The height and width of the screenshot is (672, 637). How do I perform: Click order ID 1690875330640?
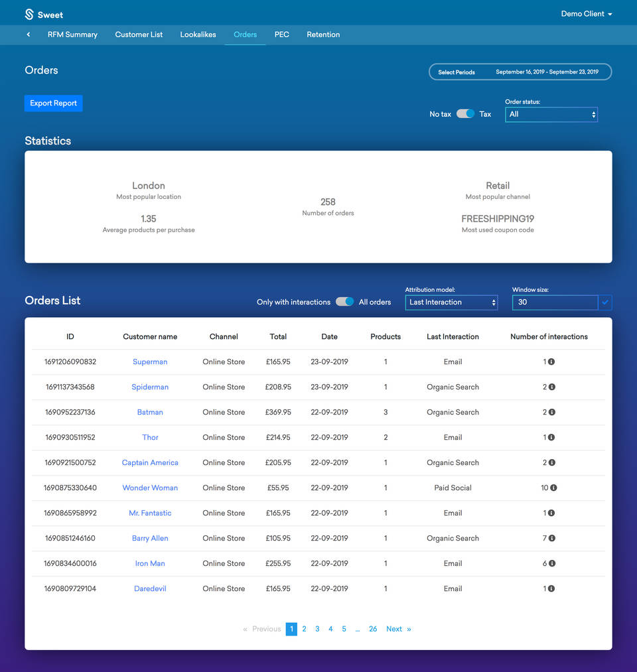(x=70, y=488)
